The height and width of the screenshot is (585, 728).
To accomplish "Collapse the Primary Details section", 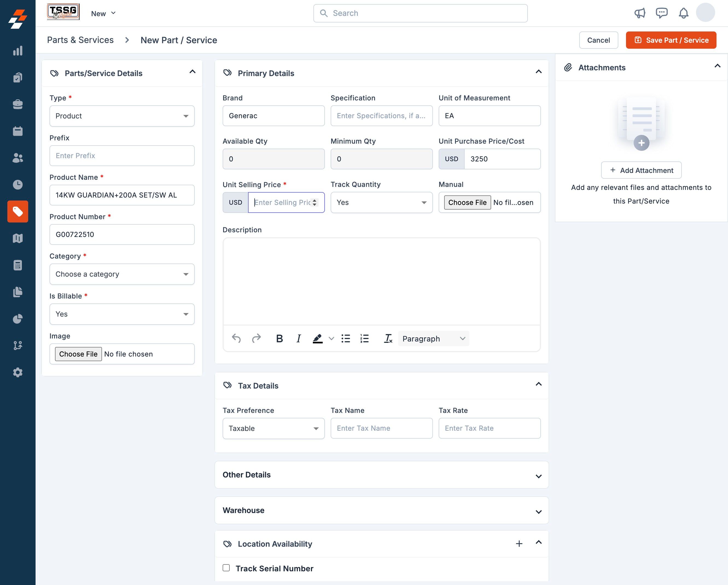I will click(x=538, y=72).
